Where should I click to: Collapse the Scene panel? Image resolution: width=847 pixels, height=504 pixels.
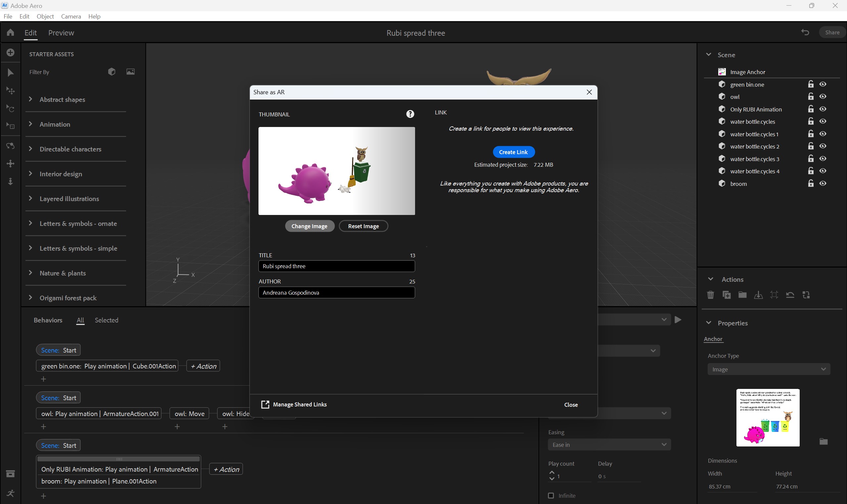[x=709, y=54]
